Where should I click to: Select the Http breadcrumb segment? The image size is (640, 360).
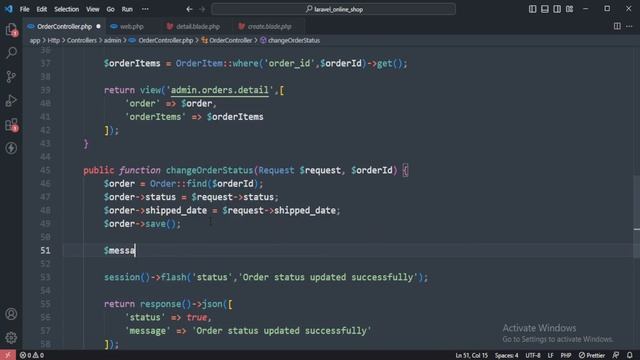click(53, 40)
